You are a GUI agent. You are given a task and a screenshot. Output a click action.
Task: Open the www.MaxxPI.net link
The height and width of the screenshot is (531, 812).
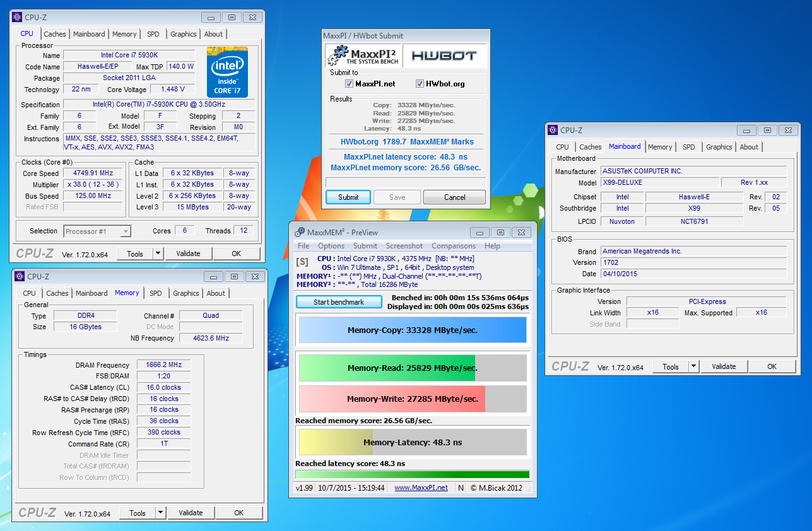(421, 488)
